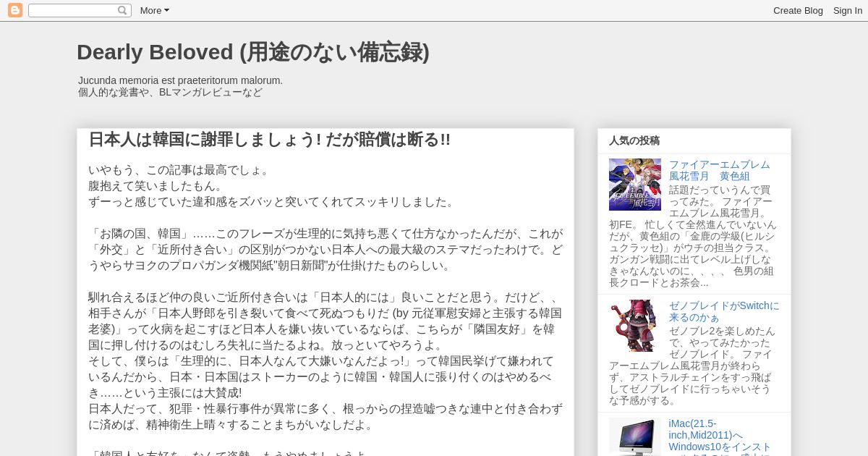Open the iMac(21.5-inch,Mid2011) Windows10 post link
The height and width of the screenshot is (456, 868).
[x=720, y=436]
